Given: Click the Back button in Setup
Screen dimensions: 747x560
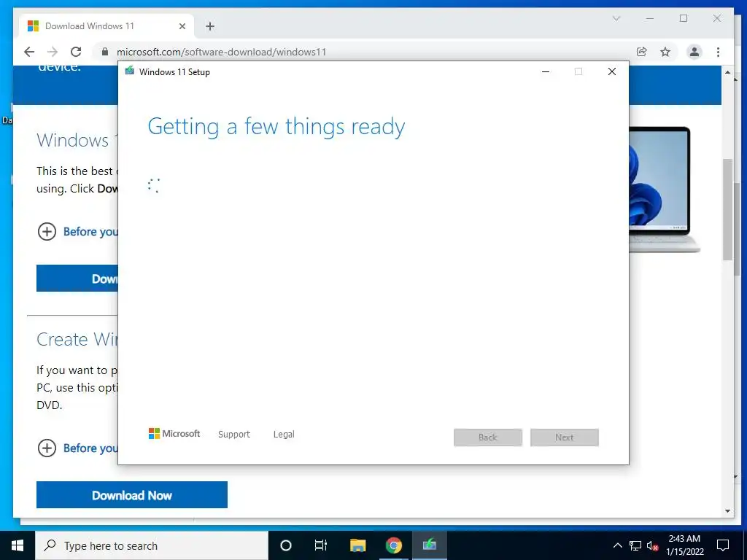Looking at the screenshot, I should (488, 437).
